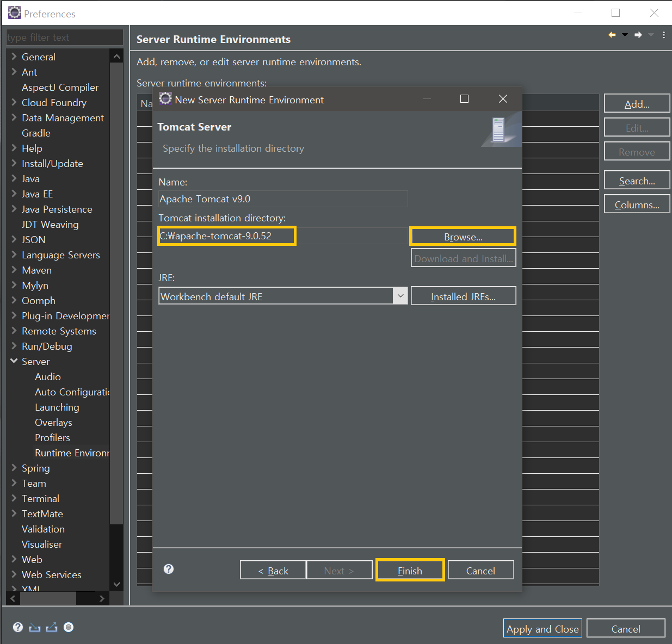The image size is (672, 644).
Task: Click the Back button in wizard
Action: 273,570
